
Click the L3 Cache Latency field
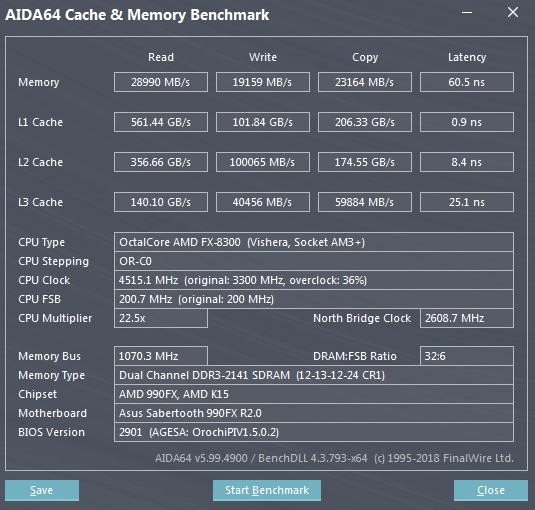[467, 202]
